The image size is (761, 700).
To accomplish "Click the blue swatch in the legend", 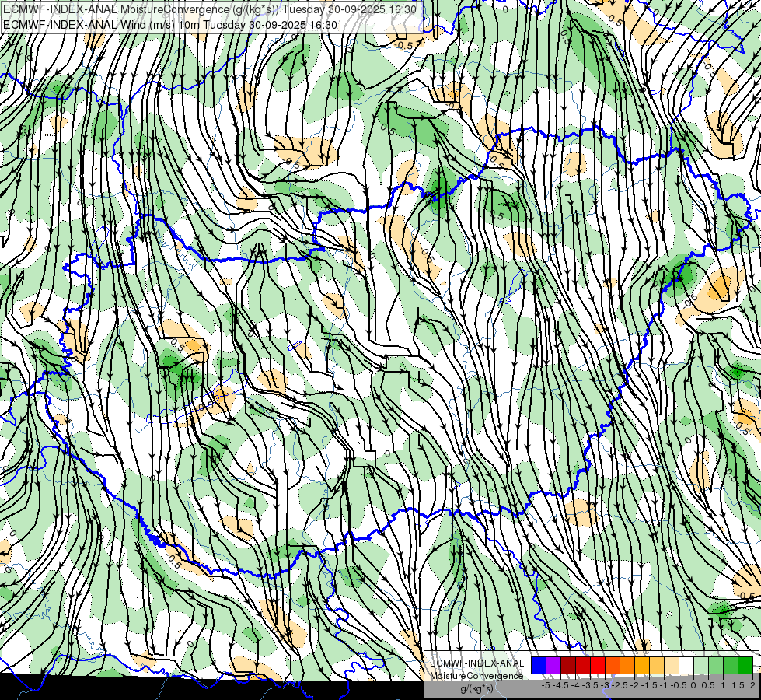I will coord(538,666).
